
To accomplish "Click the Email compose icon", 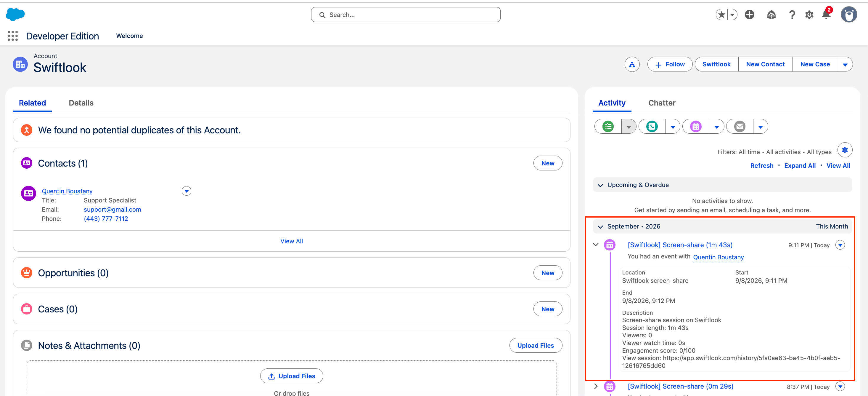I will coord(740,127).
